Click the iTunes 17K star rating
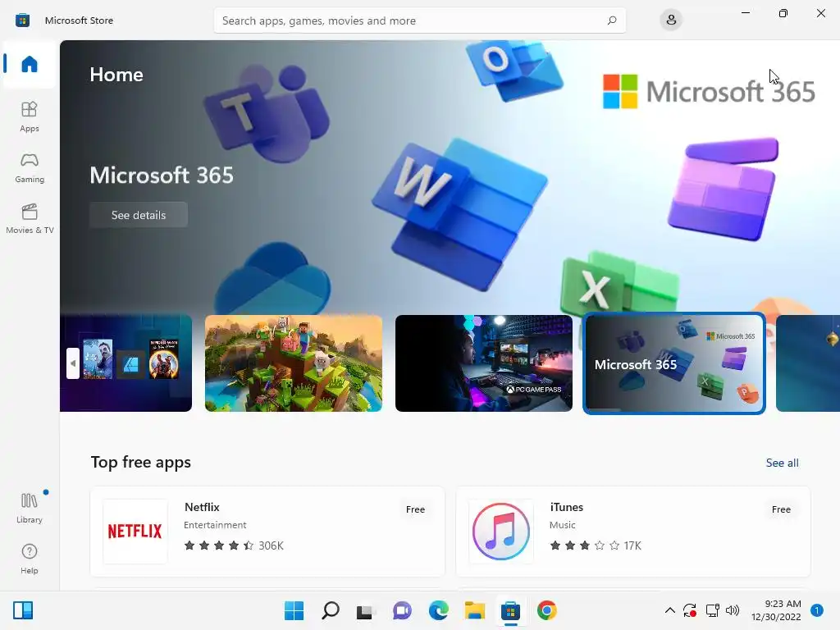The image size is (840, 630). 596,546
